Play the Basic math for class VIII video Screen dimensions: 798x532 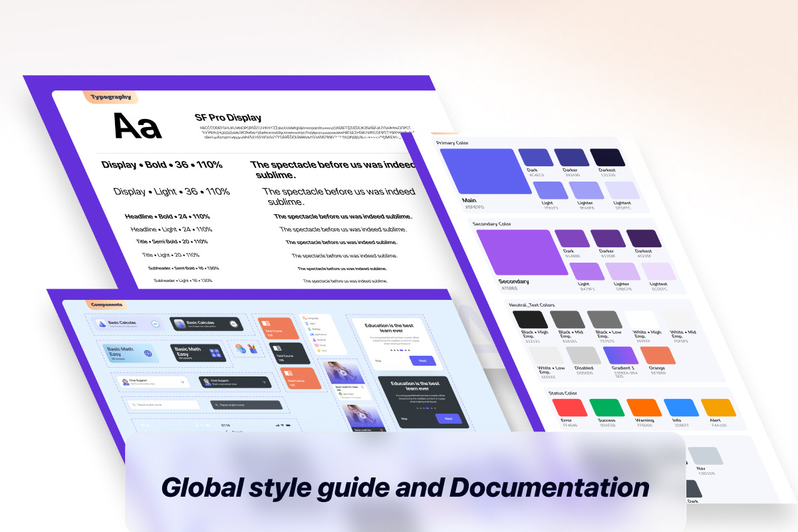[343, 373]
